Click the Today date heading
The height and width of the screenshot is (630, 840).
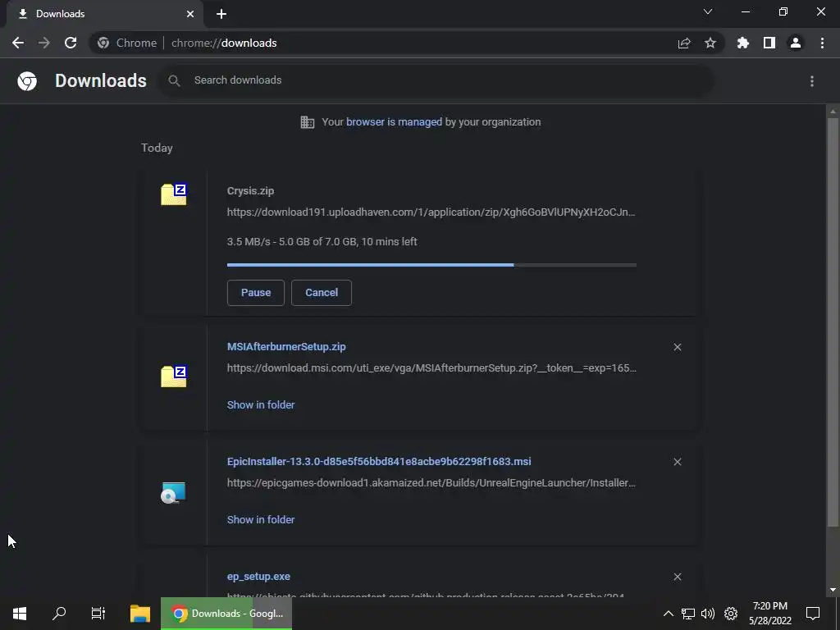pyautogui.click(x=157, y=148)
